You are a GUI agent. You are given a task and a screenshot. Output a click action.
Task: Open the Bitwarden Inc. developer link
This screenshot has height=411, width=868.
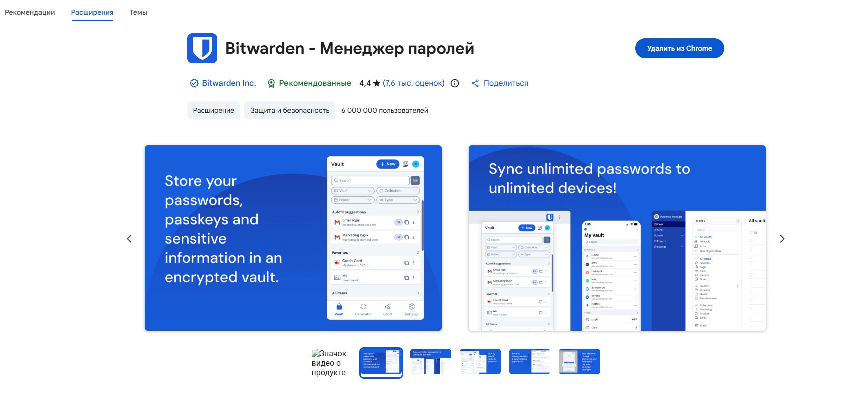(x=229, y=83)
